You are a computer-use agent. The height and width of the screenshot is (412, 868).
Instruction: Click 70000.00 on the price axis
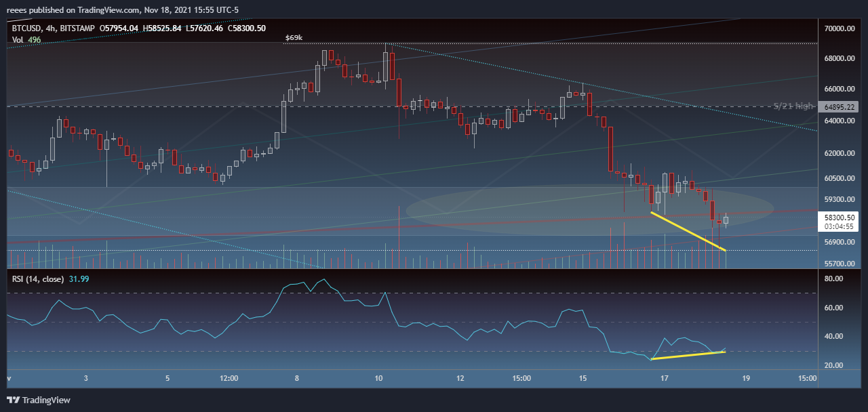(840, 29)
